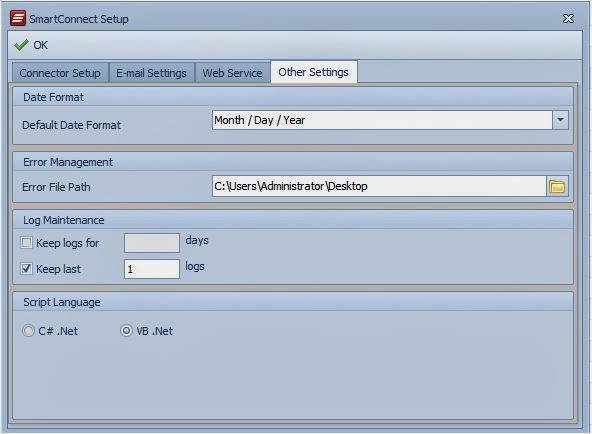Click the Keep last logs number field
The height and width of the screenshot is (434, 592).
(x=152, y=269)
